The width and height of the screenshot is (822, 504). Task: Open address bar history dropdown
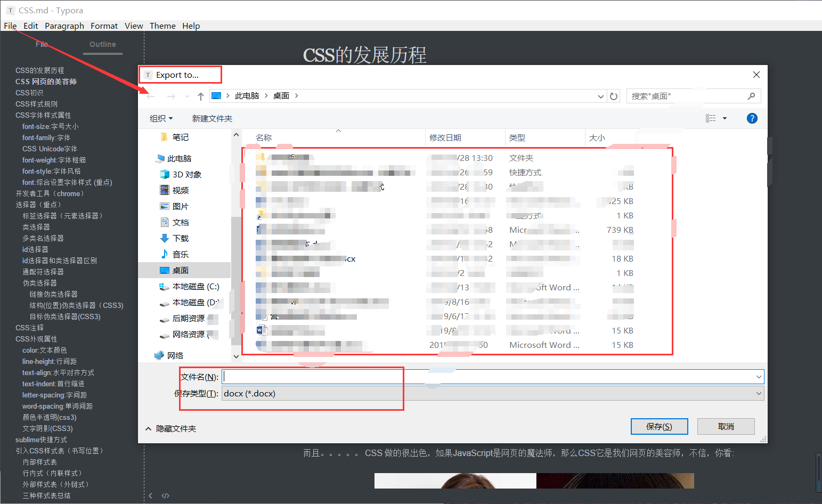tap(601, 96)
